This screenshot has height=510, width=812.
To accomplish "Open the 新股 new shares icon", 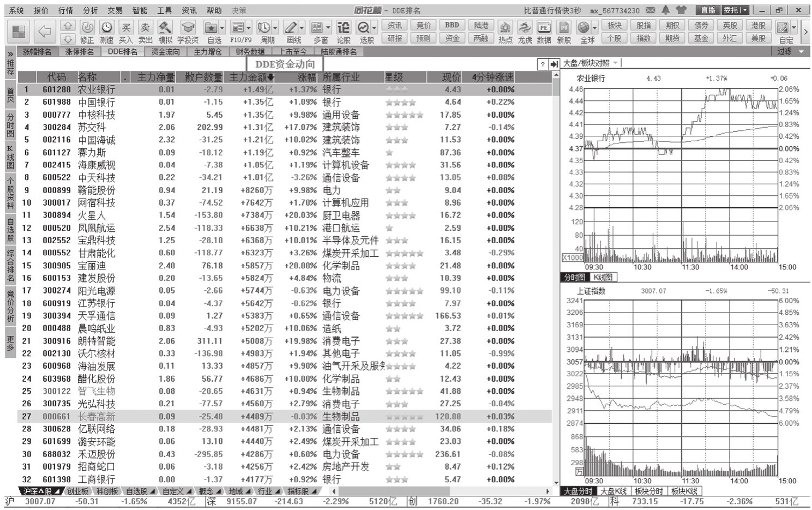I will pyautogui.click(x=564, y=32).
